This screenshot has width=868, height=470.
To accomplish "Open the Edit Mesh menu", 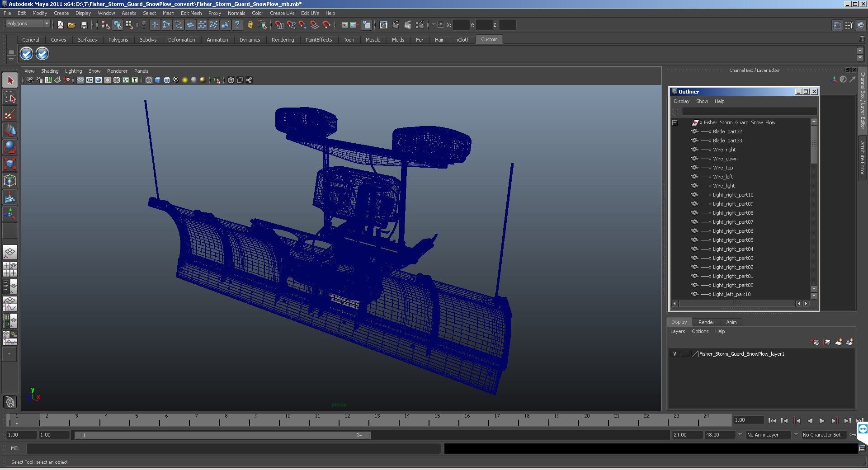I will coord(191,13).
